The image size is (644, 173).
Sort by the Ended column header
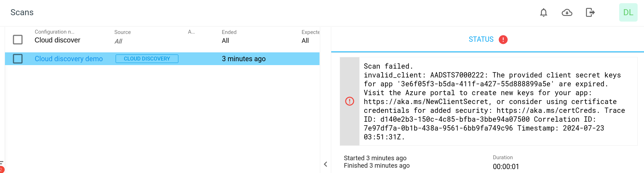[x=229, y=32]
